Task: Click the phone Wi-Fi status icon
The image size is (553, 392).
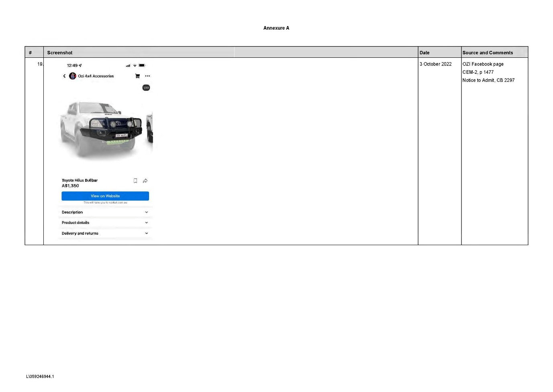Action: tap(135, 65)
